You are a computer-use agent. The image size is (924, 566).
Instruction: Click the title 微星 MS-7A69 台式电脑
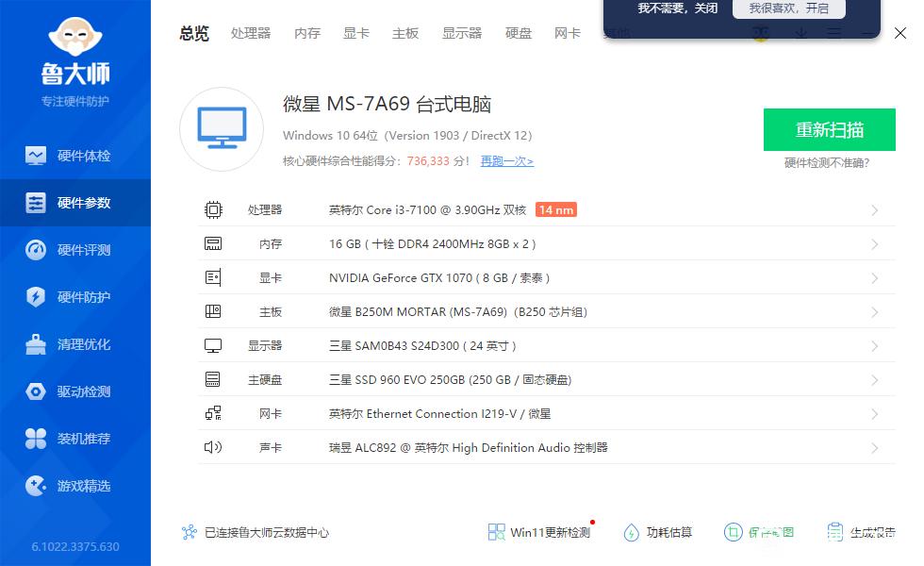(388, 105)
